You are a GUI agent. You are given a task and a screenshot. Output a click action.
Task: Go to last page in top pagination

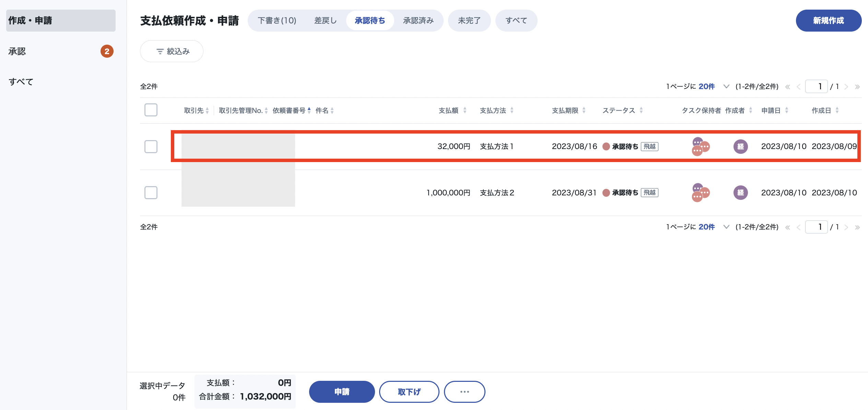point(857,87)
